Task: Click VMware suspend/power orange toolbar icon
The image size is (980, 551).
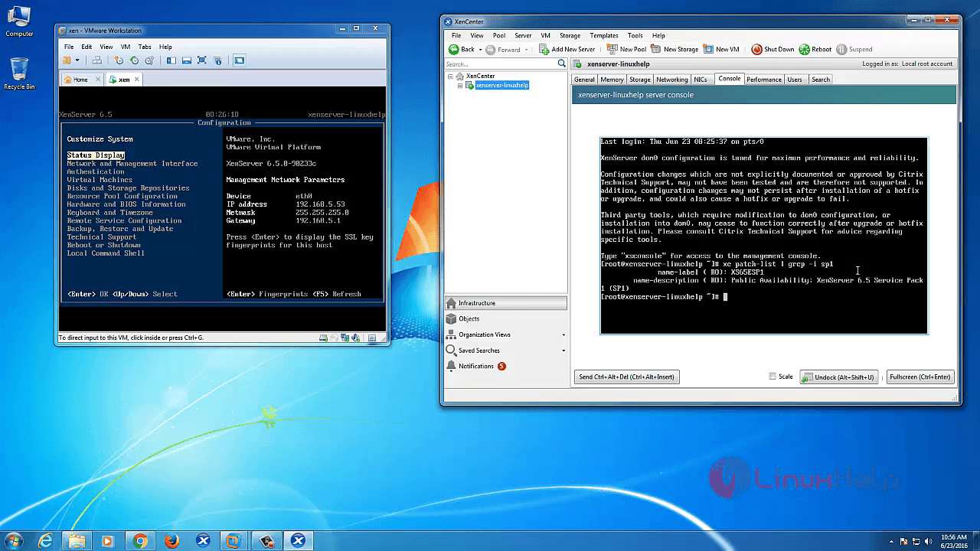Action: [x=67, y=60]
